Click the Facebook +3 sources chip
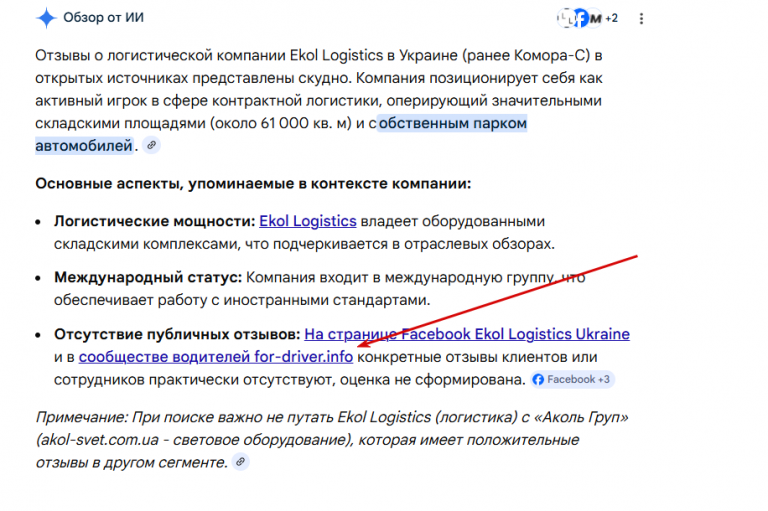The image size is (768, 511). pos(572,380)
